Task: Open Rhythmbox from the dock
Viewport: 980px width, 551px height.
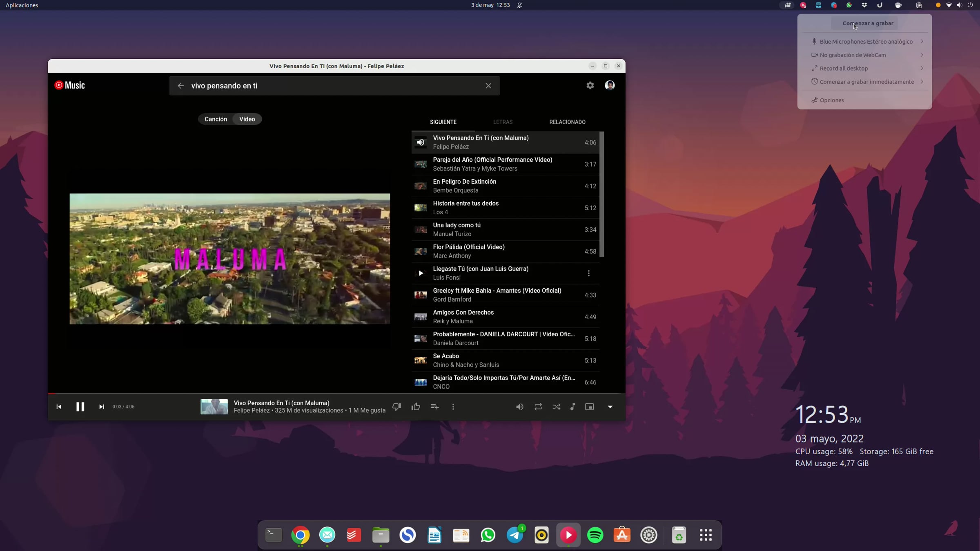Action: coord(542,535)
